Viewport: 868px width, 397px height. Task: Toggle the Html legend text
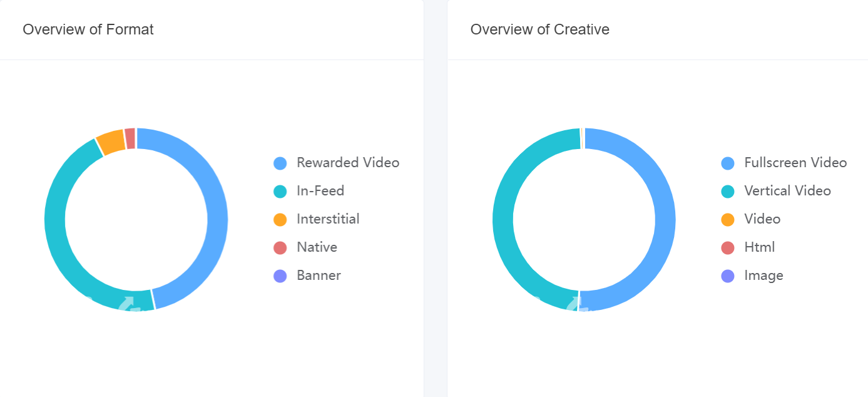(759, 247)
